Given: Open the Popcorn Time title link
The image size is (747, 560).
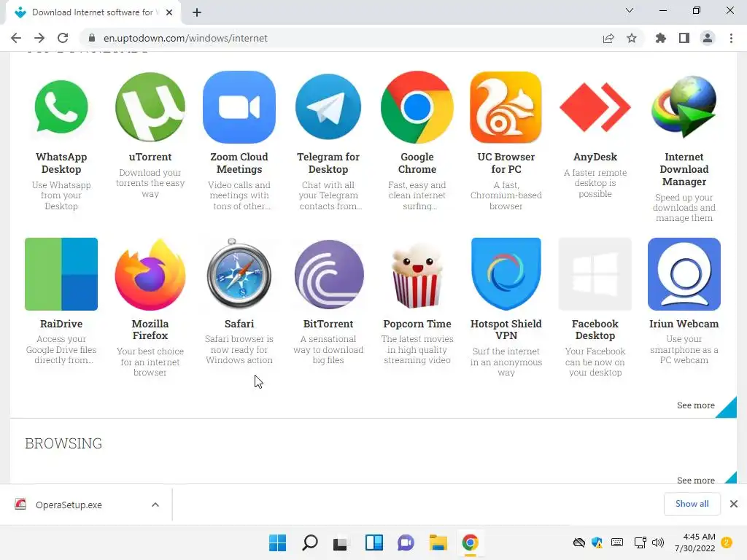Looking at the screenshot, I should 417,324.
